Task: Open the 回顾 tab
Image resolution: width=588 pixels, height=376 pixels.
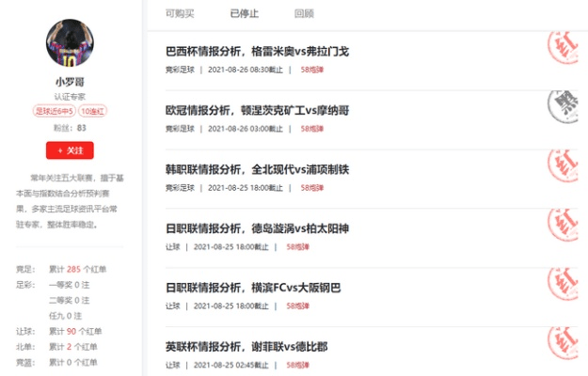Action: coord(304,13)
